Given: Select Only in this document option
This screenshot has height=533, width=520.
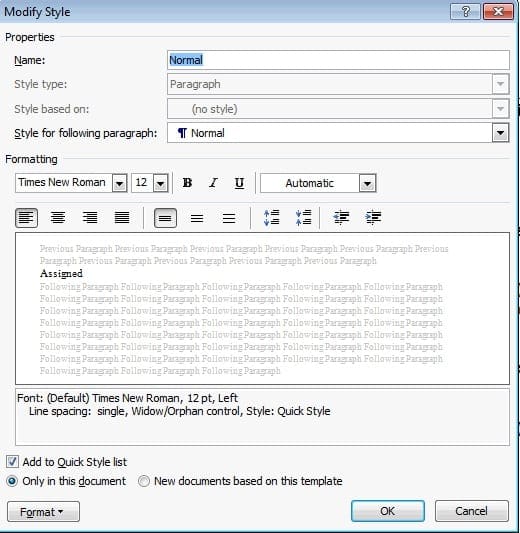Looking at the screenshot, I should [12, 481].
